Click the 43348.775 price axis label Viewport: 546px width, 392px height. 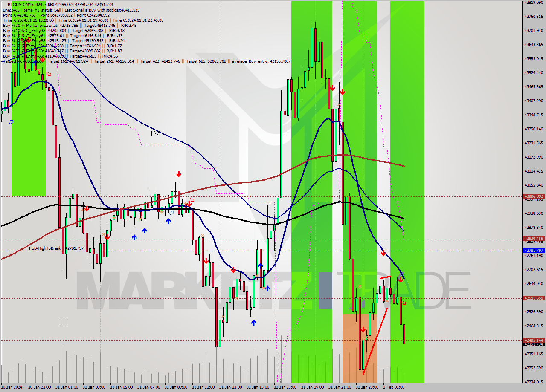[x=534, y=115]
